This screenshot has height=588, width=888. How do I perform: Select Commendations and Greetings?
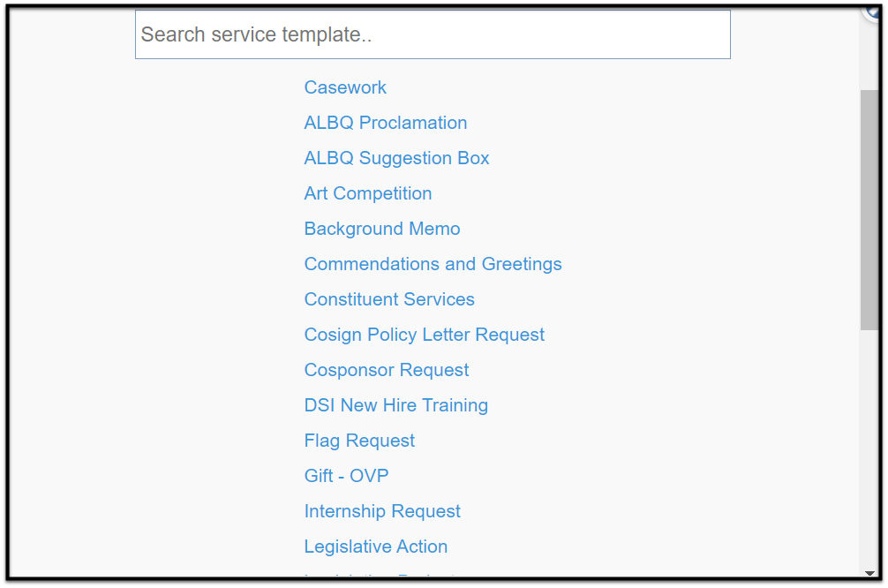pos(433,264)
